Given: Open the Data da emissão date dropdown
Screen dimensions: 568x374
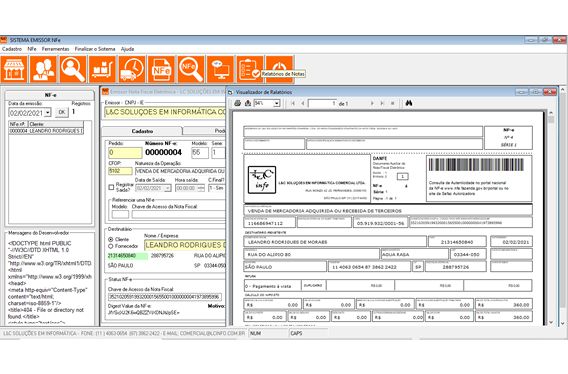Looking at the screenshot, I should (48, 113).
